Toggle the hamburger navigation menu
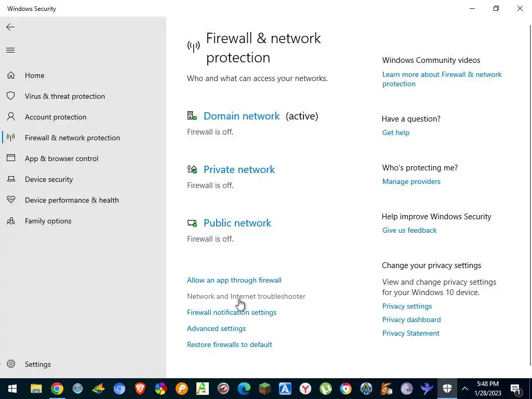 (x=10, y=50)
